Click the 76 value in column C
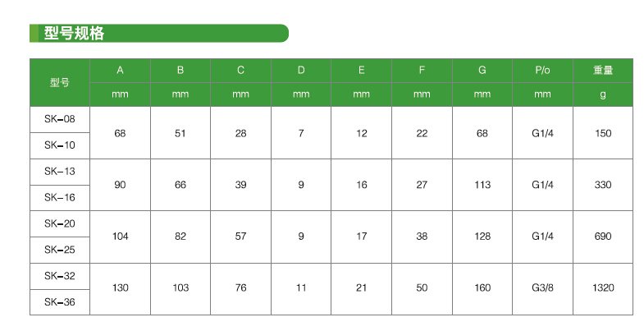The width and height of the screenshot is (644, 331). click(240, 289)
